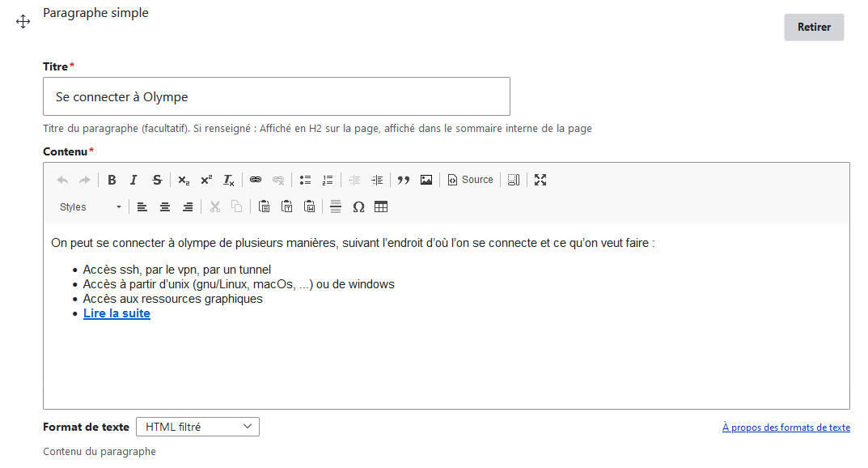Open the Styles dropdown
Screen dimensions: 868x468
[x=89, y=206]
